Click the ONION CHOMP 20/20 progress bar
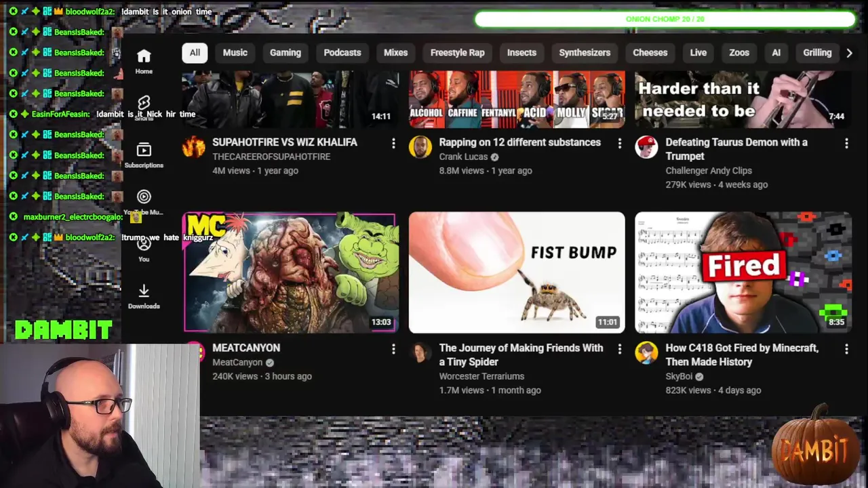Screen dimensions: 868x488 (x=665, y=19)
